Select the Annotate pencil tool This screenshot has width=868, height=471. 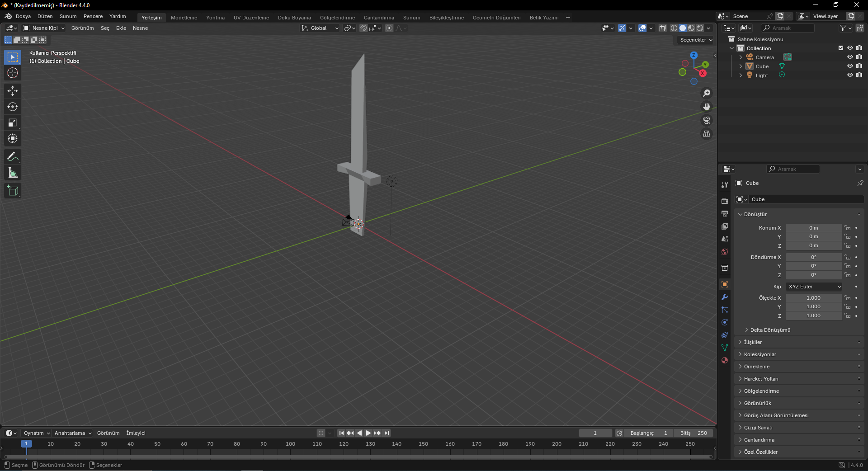[13, 157]
